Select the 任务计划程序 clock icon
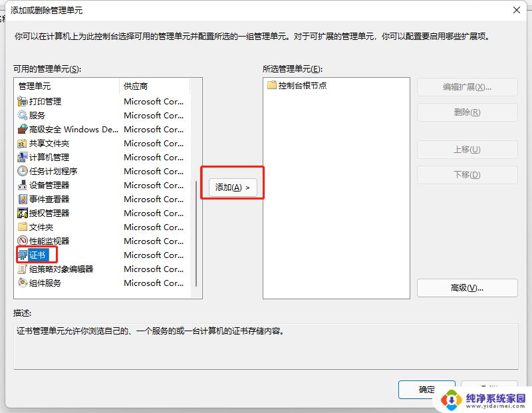The width and height of the screenshot is (532, 413). pos(23,171)
